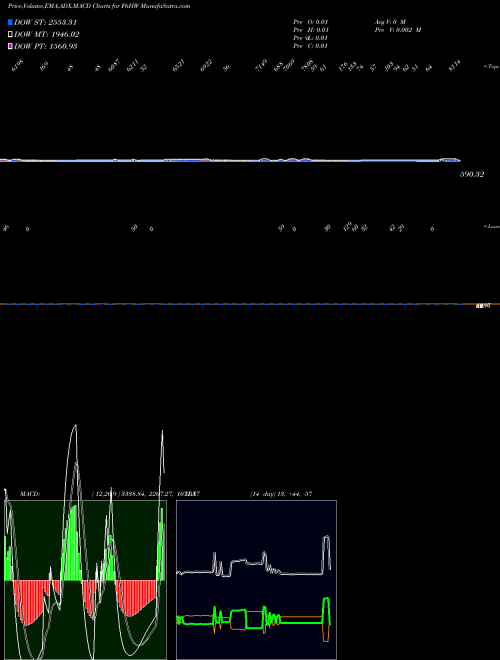The image size is (500, 660).
Task: Click the orange volume baseline line
Action: pyautogui.click(x=250, y=304)
